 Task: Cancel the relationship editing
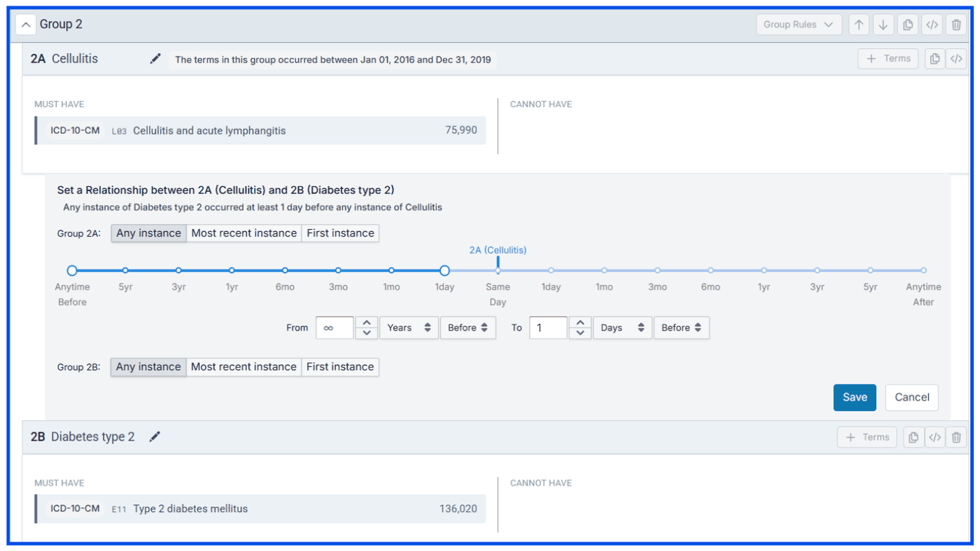pos(912,397)
